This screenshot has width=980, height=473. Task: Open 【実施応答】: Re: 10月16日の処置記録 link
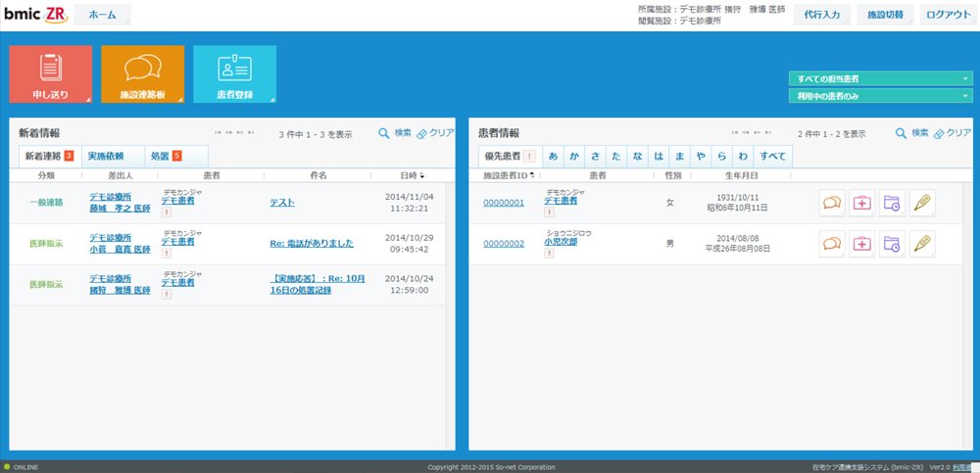[318, 284]
